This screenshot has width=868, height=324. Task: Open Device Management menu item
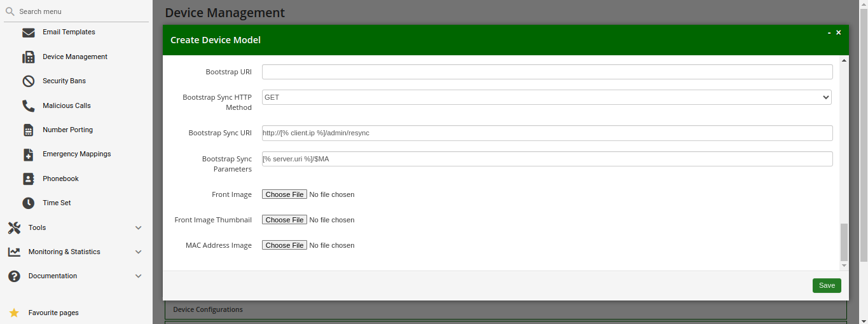coord(75,57)
